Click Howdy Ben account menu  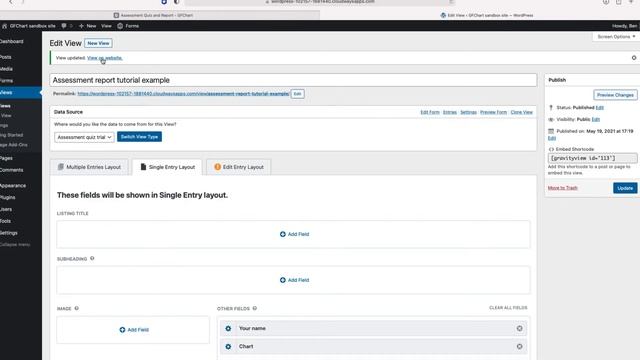pos(624,26)
